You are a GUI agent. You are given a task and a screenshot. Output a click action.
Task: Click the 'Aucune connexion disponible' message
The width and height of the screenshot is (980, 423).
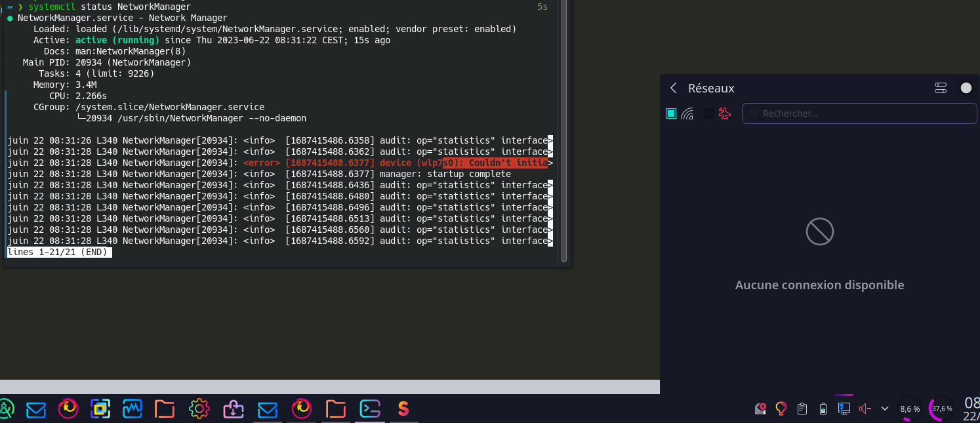tap(819, 285)
